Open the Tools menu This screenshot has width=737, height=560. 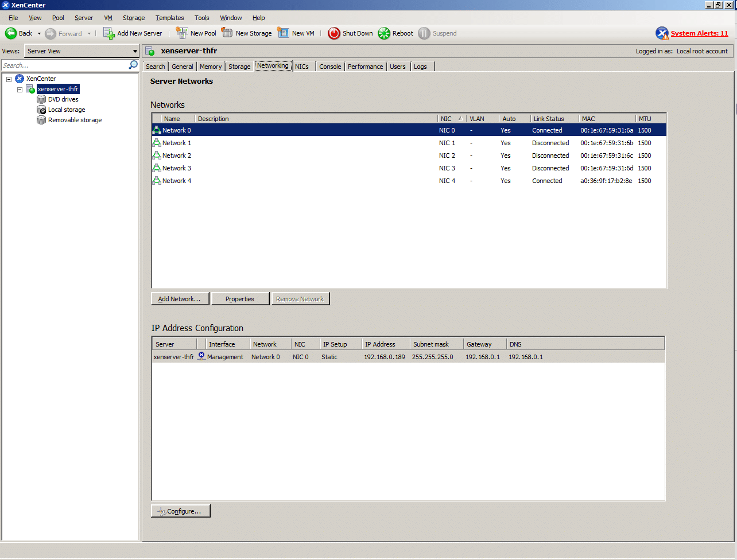point(202,18)
